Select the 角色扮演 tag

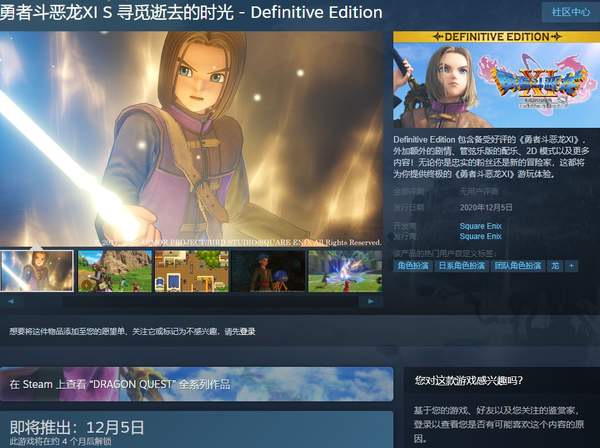(414, 266)
